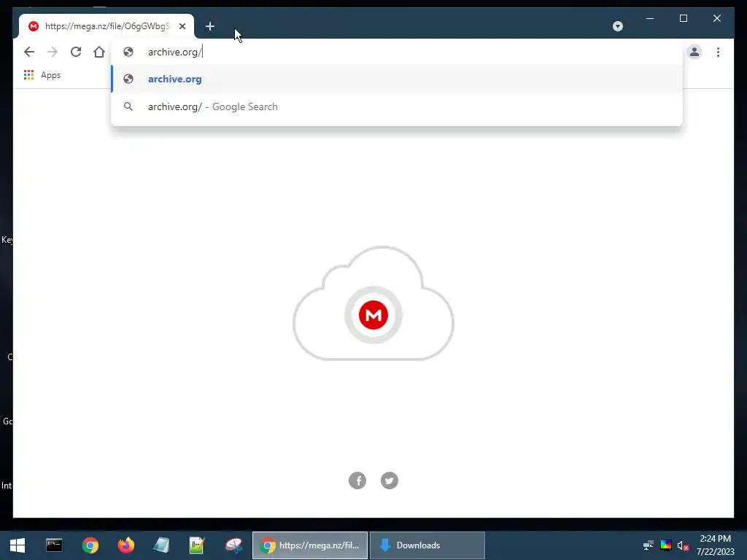Choose the archive.org/ Google Search suggestion
747x560 pixels.
(x=397, y=106)
